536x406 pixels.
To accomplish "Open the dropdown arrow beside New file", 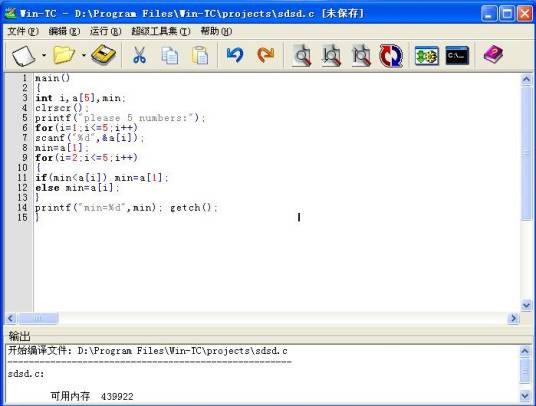I will pyautogui.click(x=44, y=55).
